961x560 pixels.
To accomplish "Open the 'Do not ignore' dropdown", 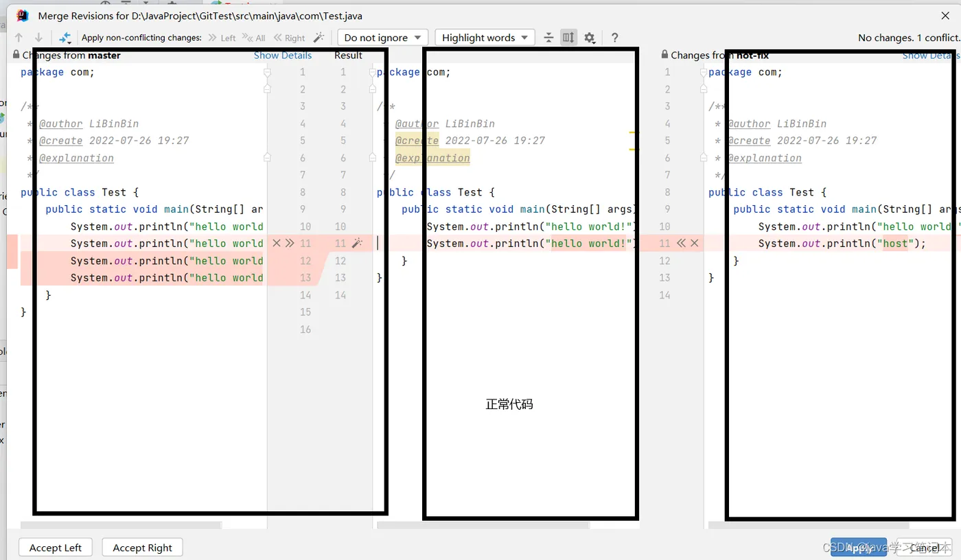I will [383, 38].
